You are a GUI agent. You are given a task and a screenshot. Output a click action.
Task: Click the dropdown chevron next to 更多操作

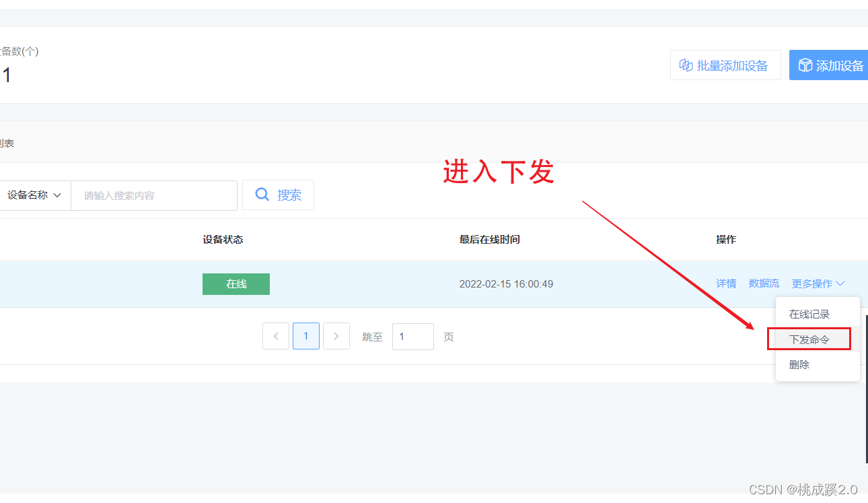click(842, 283)
